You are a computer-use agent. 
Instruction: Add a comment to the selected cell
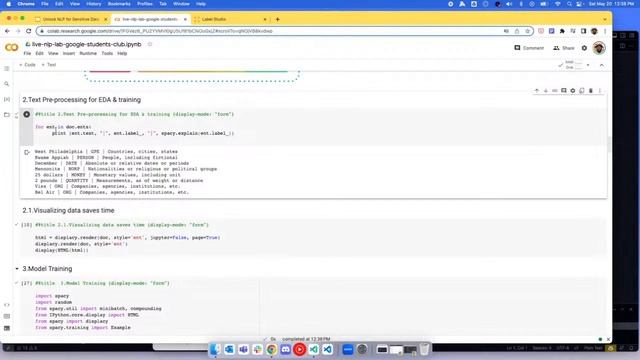click(564, 91)
